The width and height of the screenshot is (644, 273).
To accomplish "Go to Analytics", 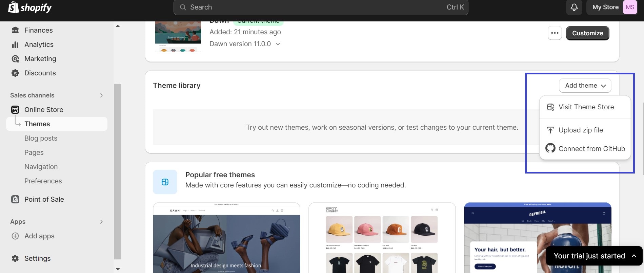I will tap(39, 44).
